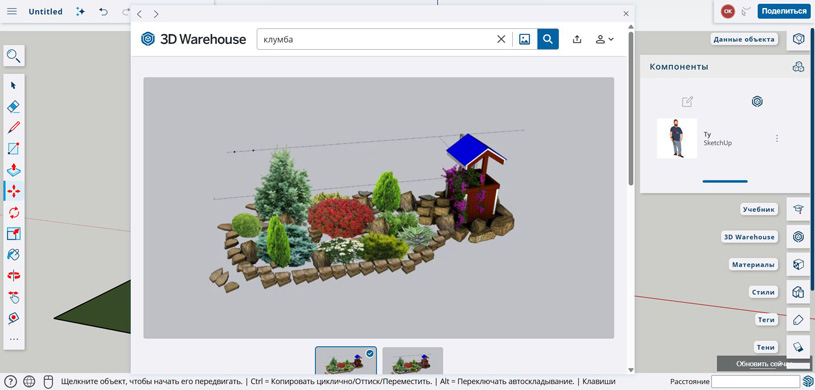
Task: Select the Eraser tool
Action: tap(14, 107)
